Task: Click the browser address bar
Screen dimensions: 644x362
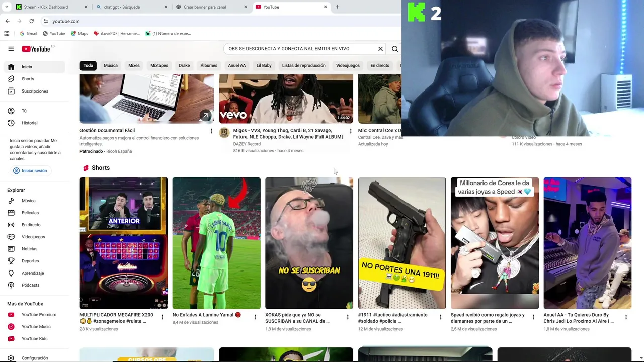Action: (x=221, y=21)
